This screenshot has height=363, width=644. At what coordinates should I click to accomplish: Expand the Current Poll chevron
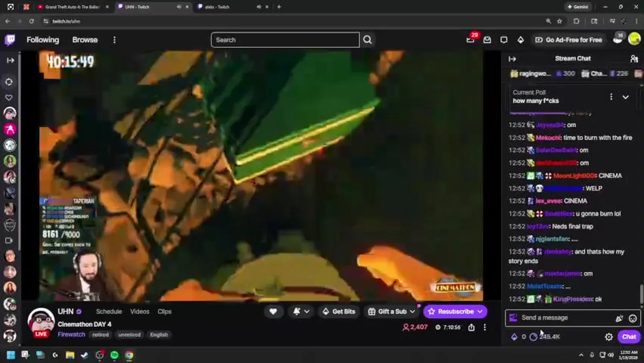pos(625,97)
